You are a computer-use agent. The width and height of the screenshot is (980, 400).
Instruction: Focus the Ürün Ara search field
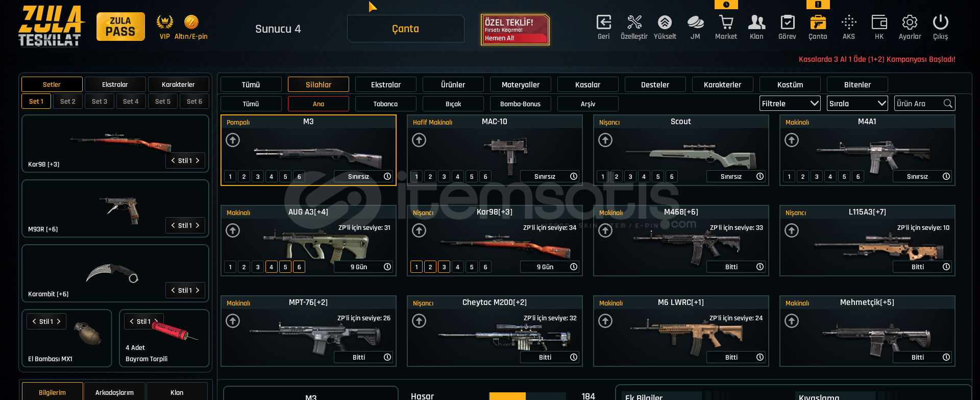925,104
